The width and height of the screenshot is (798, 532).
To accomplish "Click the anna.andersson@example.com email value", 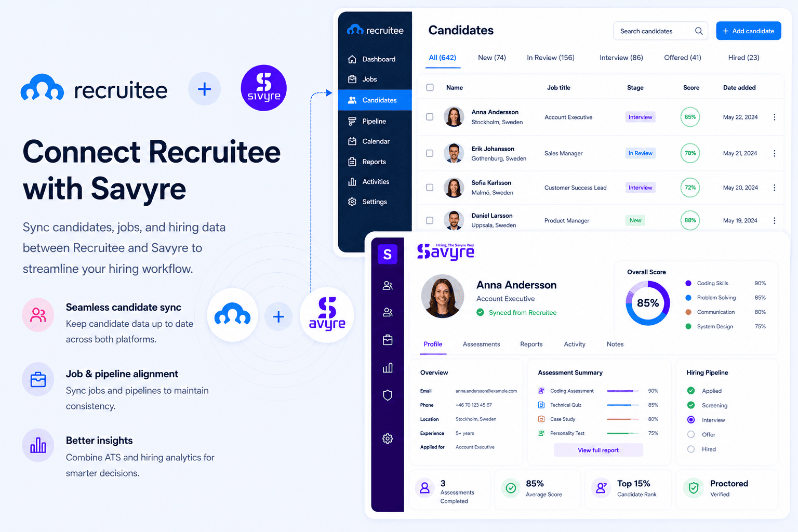I will [486, 391].
